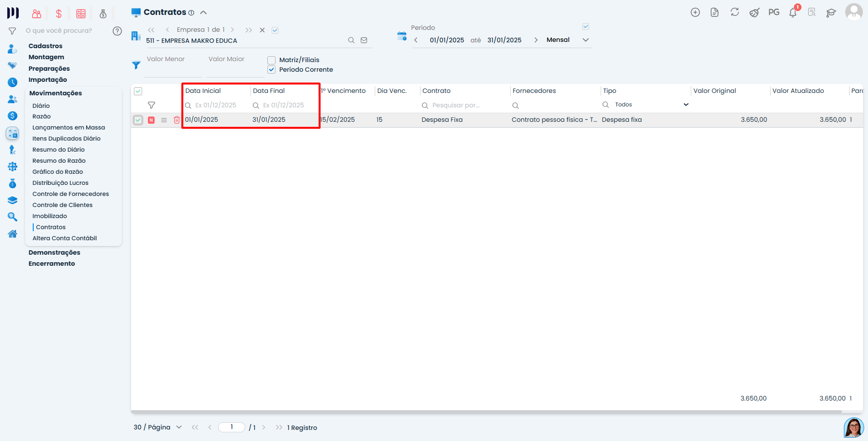Open Encerramento menu
This screenshot has height=441, width=868.
pyautogui.click(x=52, y=263)
